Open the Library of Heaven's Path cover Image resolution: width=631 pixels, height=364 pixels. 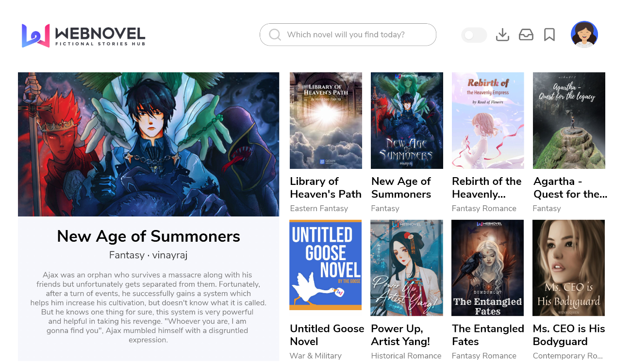pyautogui.click(x=326, y=120)
